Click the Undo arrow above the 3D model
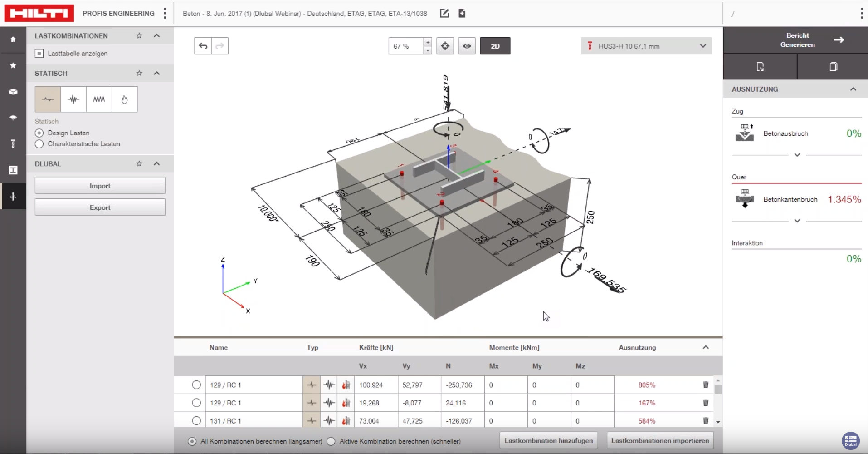868x454 pixels. tap(203, 45)
